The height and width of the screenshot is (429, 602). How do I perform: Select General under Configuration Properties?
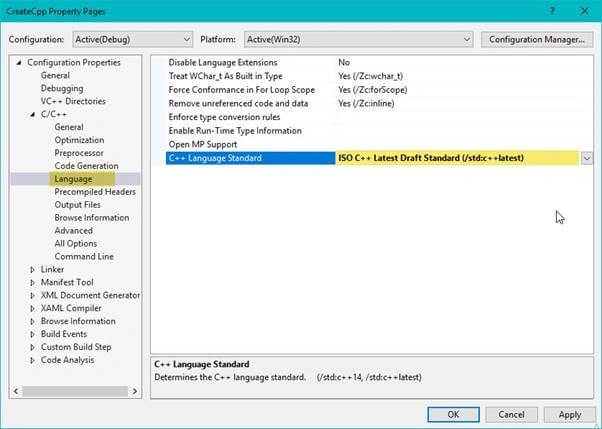[x=55, y=75]
